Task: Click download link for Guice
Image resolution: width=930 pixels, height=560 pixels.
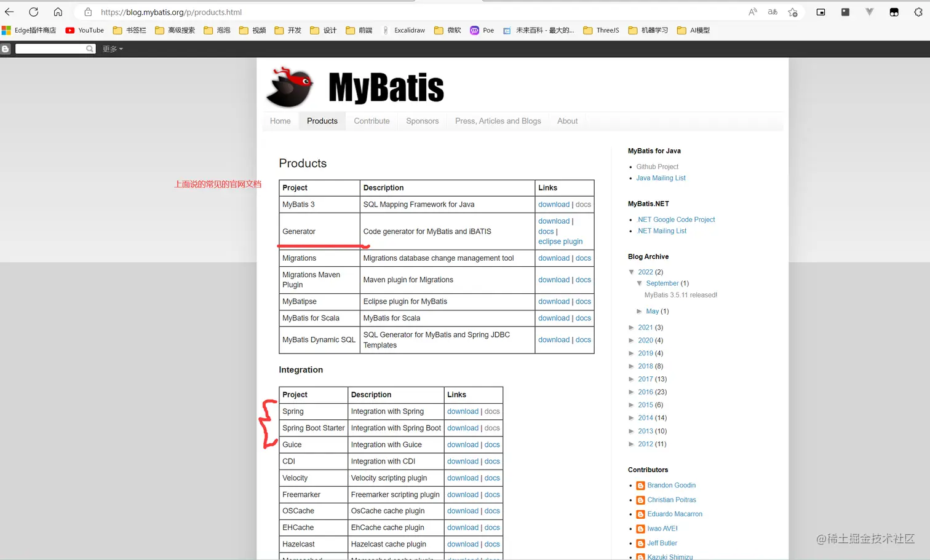Action: click(463, 444)
